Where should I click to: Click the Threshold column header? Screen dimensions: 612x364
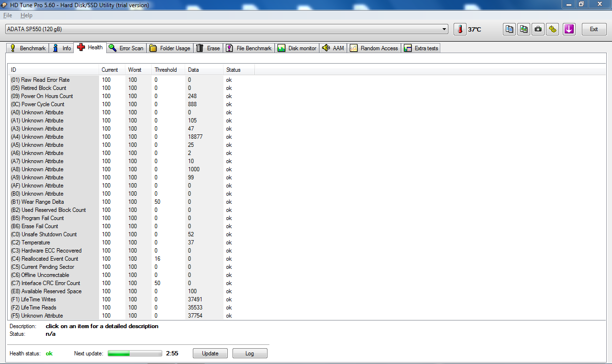168,70
